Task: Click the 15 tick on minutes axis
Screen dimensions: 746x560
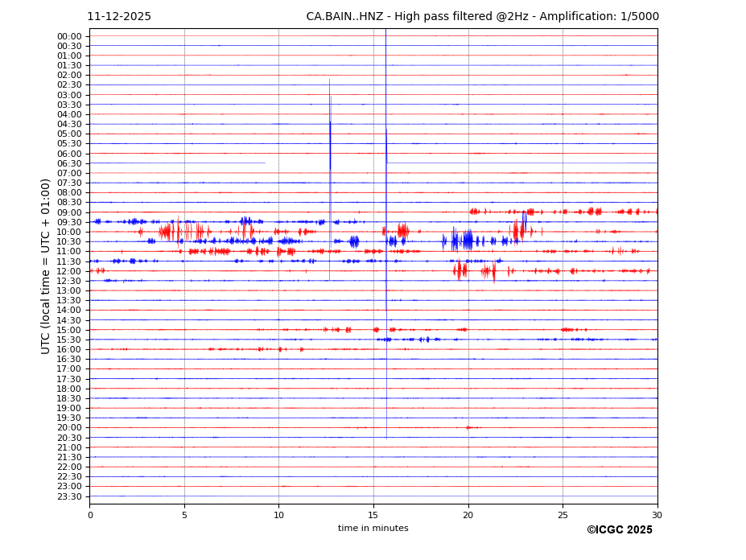Action: (x=373, y=515)
